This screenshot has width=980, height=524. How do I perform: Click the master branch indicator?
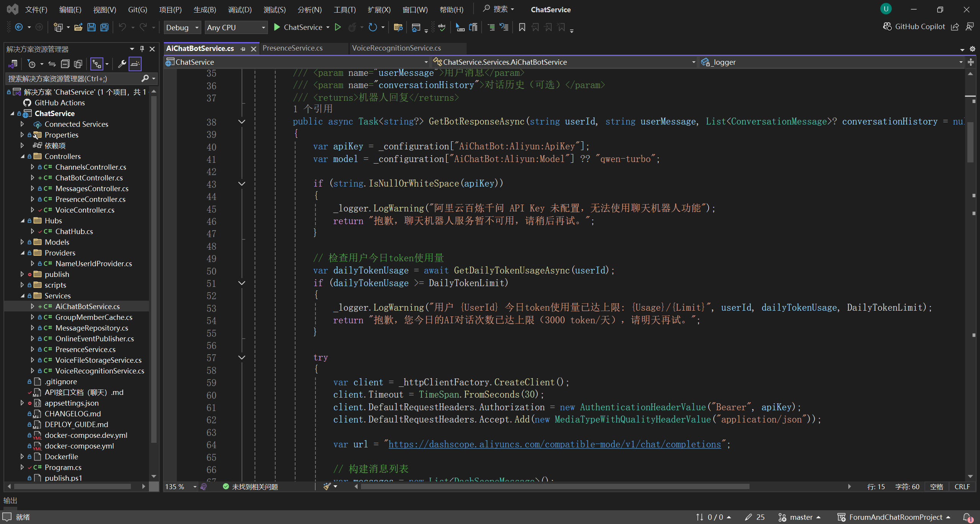799,517
